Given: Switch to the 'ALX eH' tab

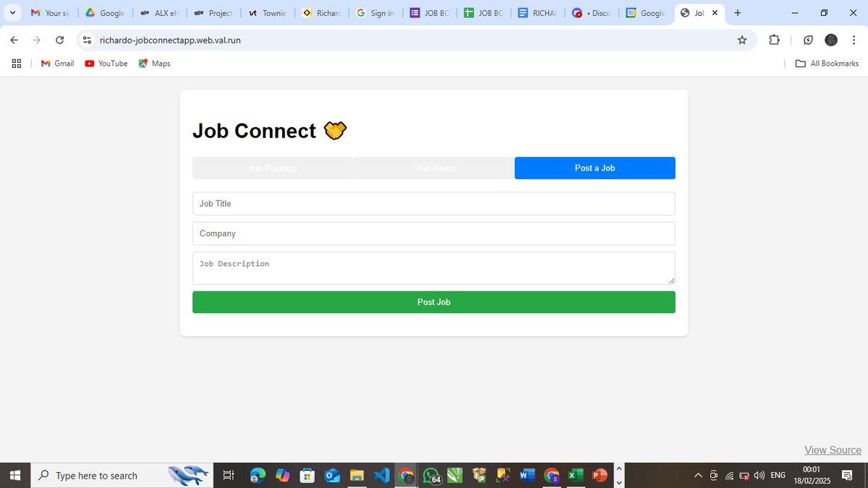Looking at the screenshot, I should (x=159, y=13).
